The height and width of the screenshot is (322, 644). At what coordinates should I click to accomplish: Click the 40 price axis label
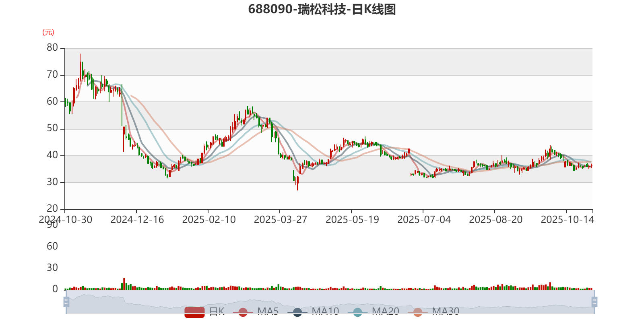coord(52,155)
